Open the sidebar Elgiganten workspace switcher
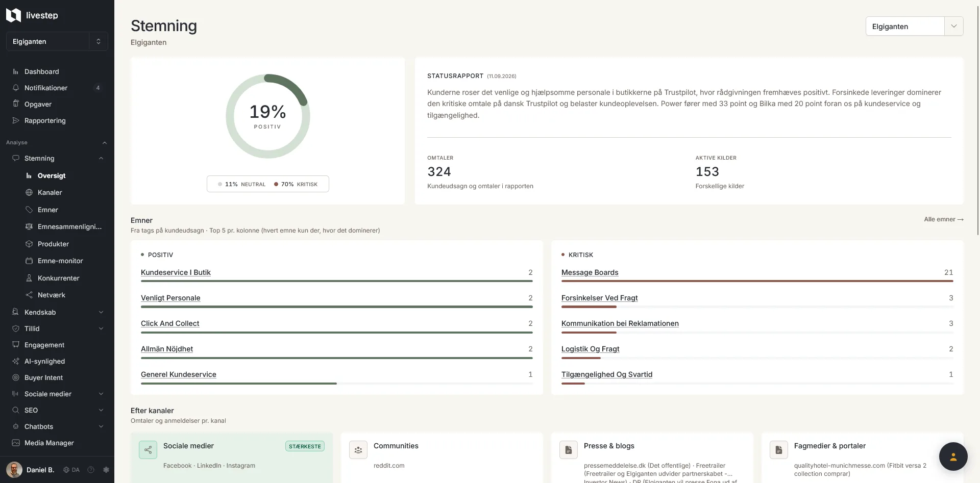The image size is (980, 483). coord(57,41)
